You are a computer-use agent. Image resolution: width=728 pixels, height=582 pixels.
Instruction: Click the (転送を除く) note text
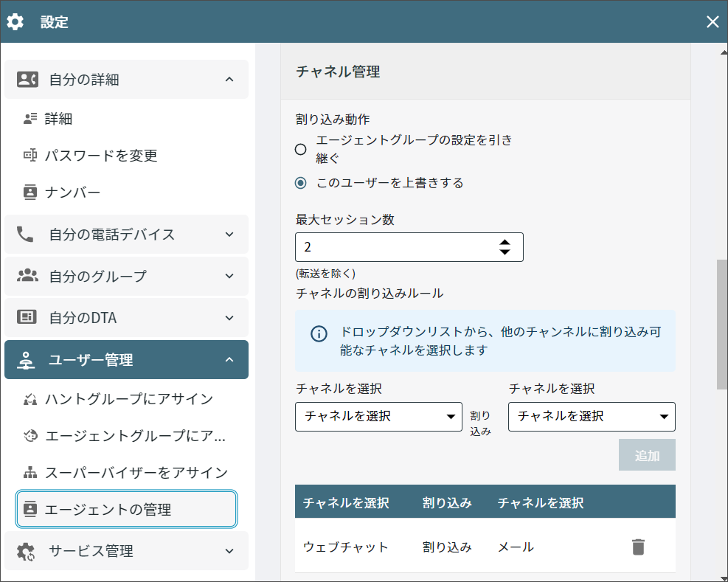tap(325, 274)
